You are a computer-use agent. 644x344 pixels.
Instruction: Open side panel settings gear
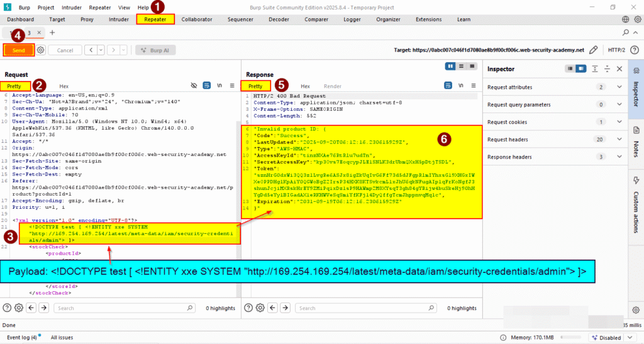[636, 310]
